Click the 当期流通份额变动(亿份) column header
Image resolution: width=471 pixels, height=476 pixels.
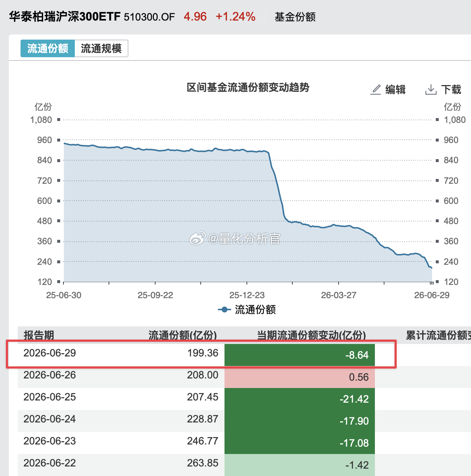click(x=311, y=335)
